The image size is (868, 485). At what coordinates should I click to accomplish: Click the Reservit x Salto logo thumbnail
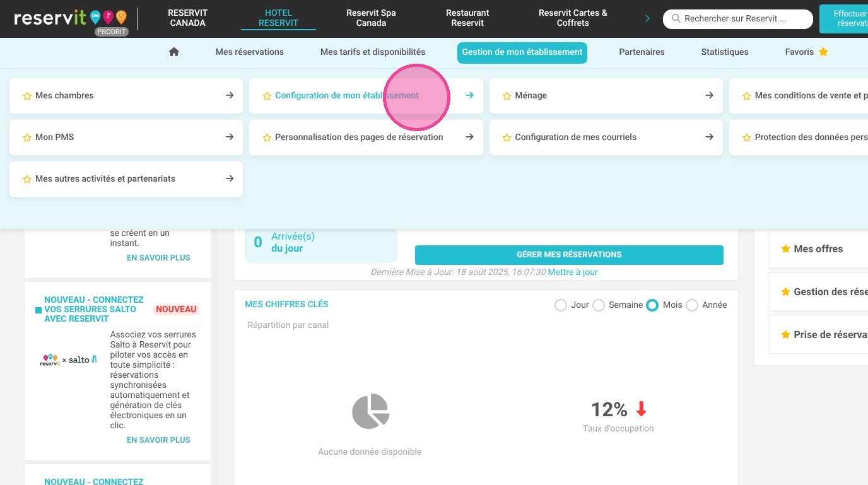69,359
